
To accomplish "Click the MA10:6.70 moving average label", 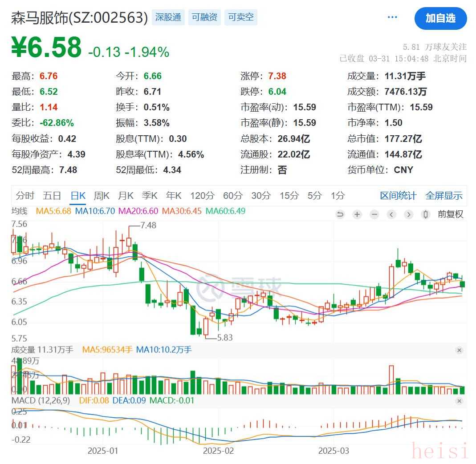I will (x=95, y=211).
